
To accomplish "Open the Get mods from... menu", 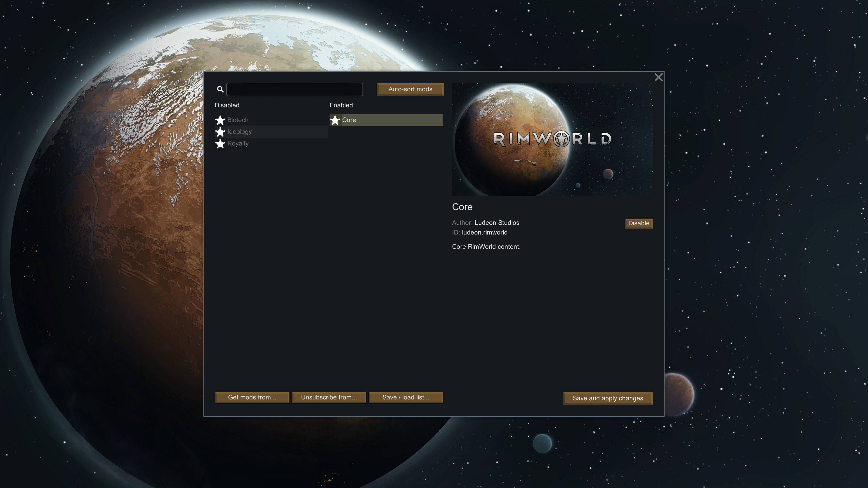I will (x=252, y=397).
